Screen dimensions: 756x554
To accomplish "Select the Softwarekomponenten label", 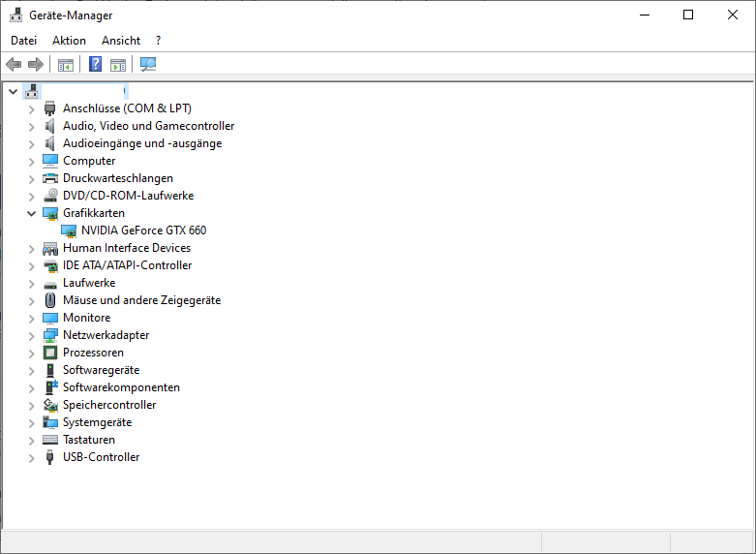I will click(121, 387).
